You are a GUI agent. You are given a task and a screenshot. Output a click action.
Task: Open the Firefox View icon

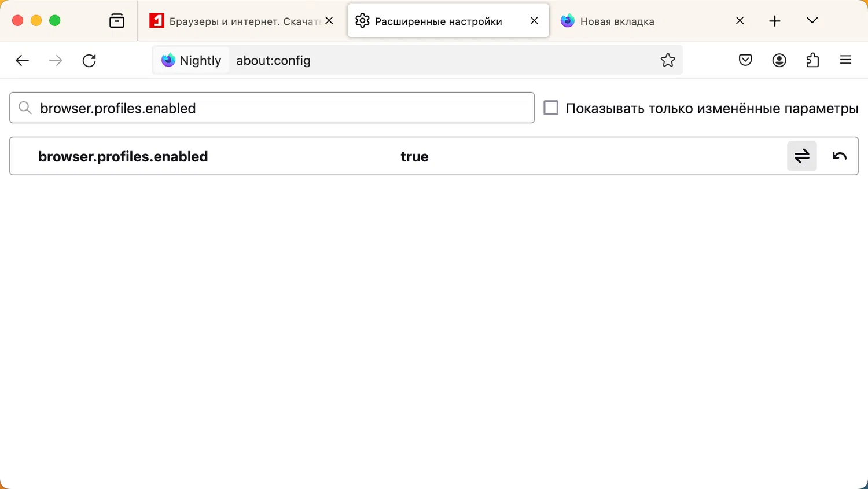(x=117, y=21)
